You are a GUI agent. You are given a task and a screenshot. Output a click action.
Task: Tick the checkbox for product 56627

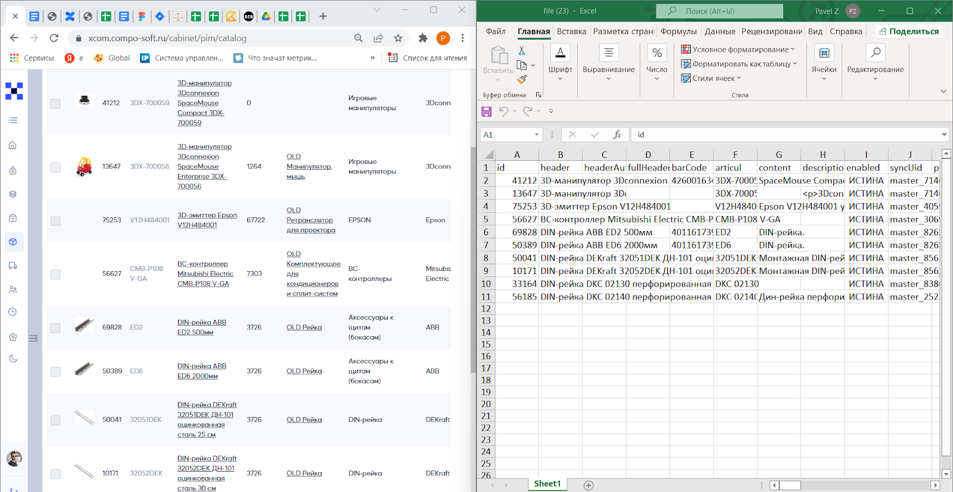coord(55,275)
